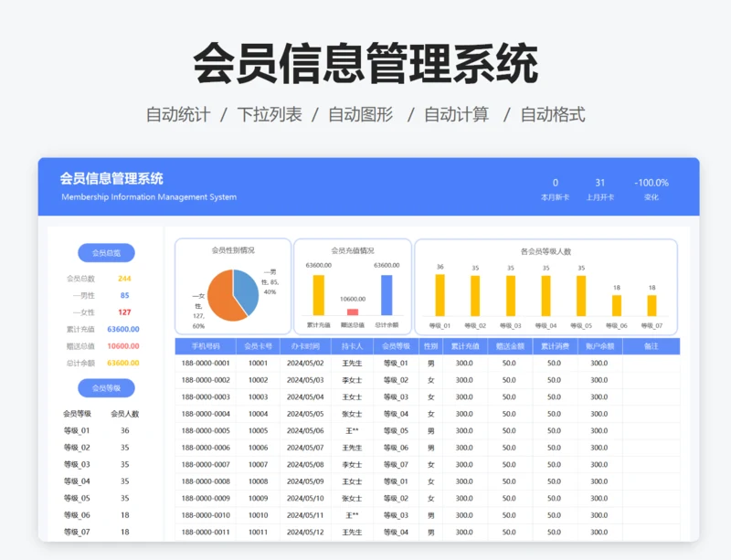Click the yellow 累计充值 bar in recharge chart
The image size is (731, 560).
point(318,295)
